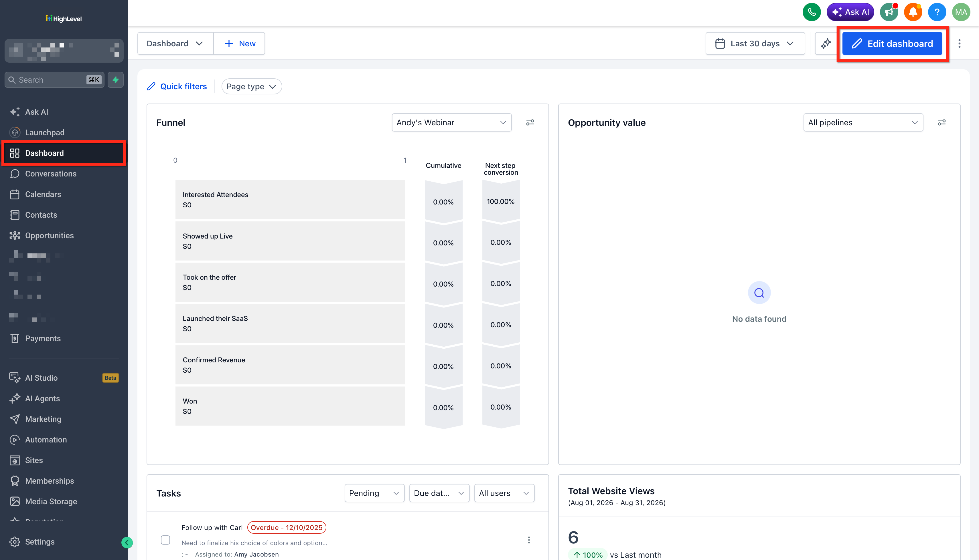This screenshot has width=979, height=560.
Task: Click the HighLevel logo
Action: 64,19
